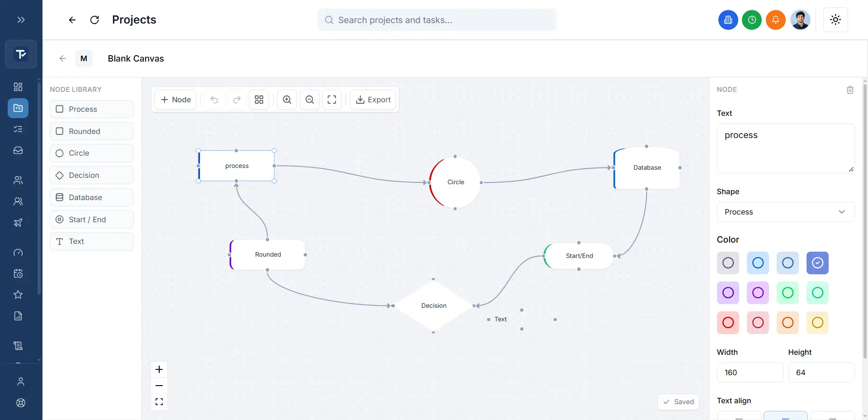The image size is (868, 420).
Task: Select the red color swatch
Action: 728,323
